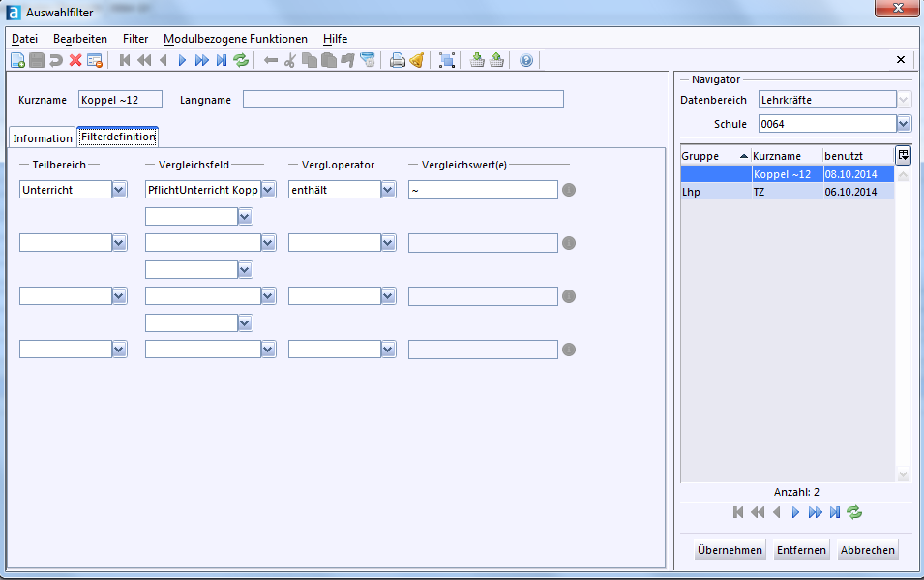
Task: Click the printer toolbar icon
Action: (398, 60)
